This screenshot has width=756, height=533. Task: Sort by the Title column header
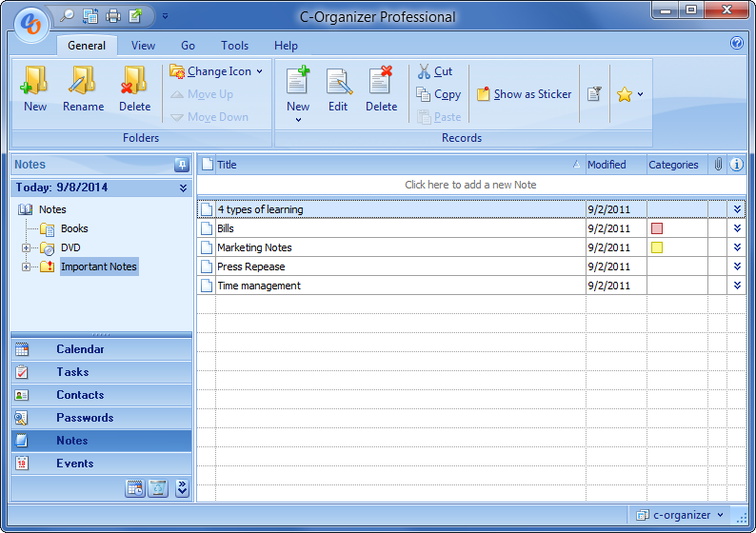click(x=400, y=165)
